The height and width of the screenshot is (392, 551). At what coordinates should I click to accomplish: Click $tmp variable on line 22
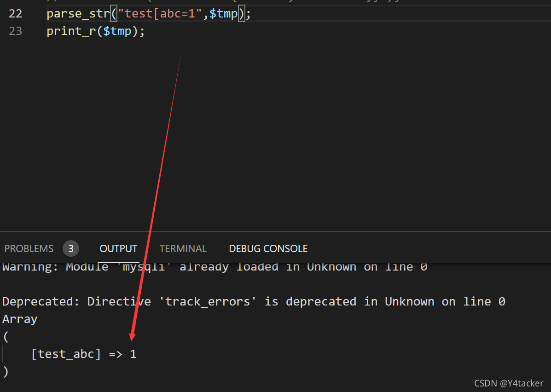pyautogui.click(x=224, y=14)
